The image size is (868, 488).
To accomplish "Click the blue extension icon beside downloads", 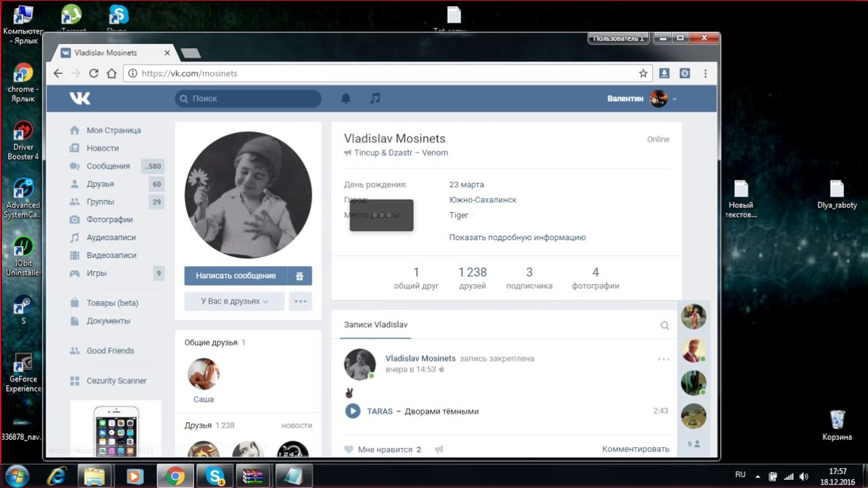I will click(x=685, y=73).
